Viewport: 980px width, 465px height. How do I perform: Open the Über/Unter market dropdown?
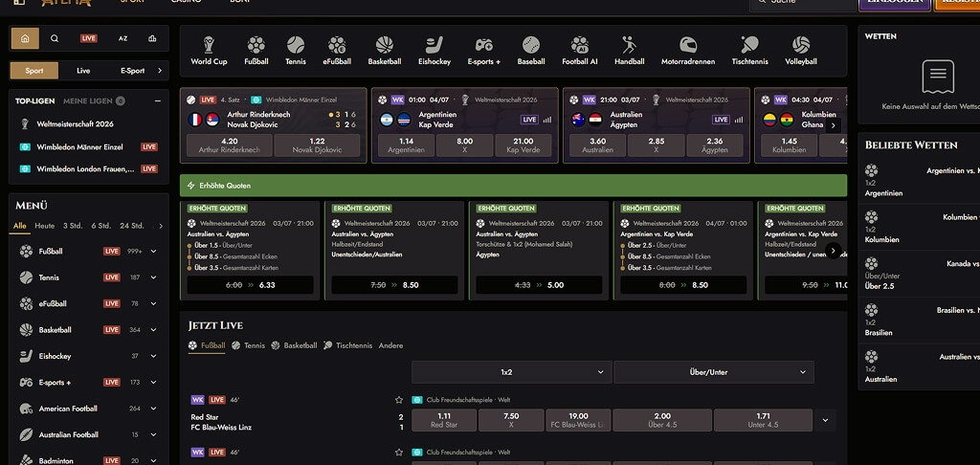click(x=714, y=372)
